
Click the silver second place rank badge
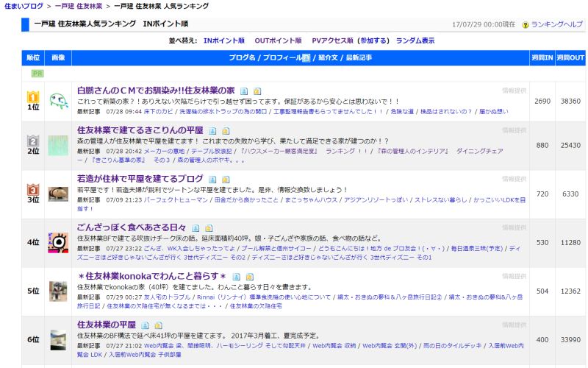[x=33, y=141]
